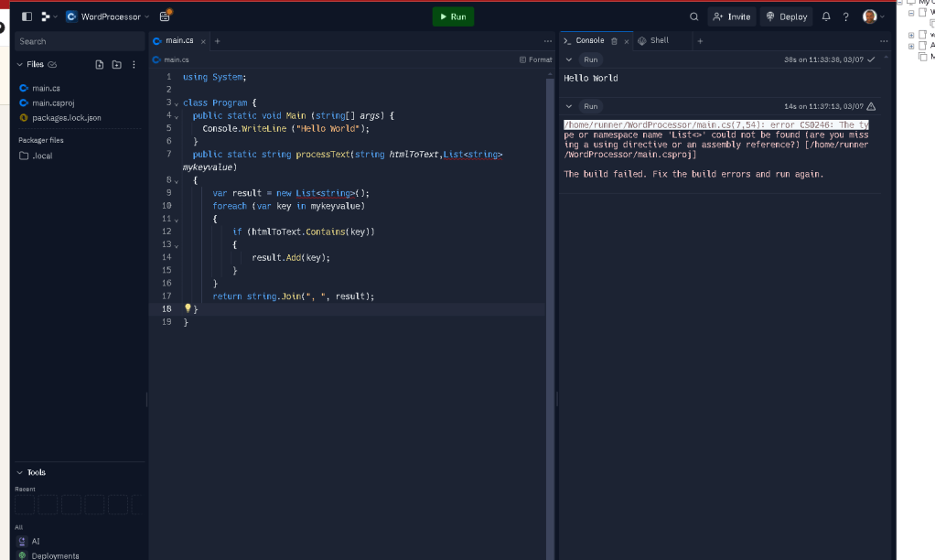Click the Deploy button
The width and height of the screenshot is (935, 560).
tap(787, 16)
